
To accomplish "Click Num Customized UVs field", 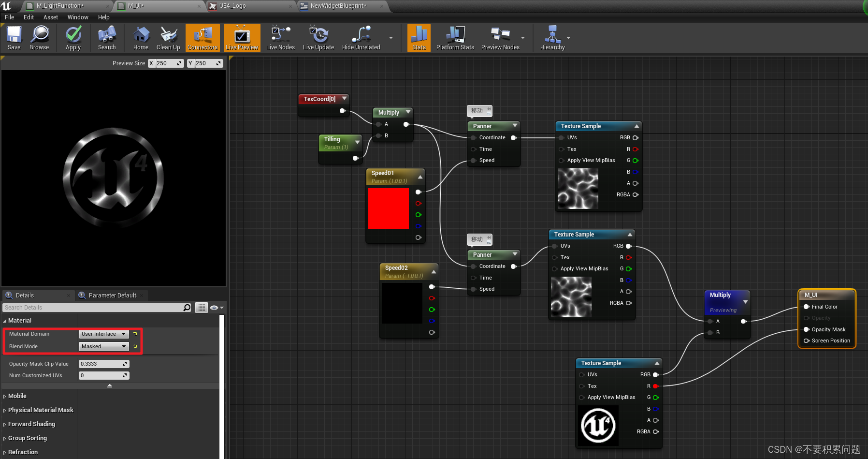I will pos(104,375).
